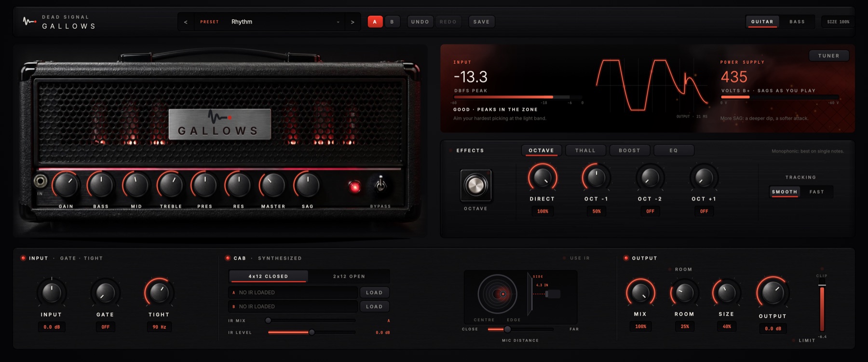Click the red power lamp on amp
Screen dimensions: 868x362
pos(354,187)
